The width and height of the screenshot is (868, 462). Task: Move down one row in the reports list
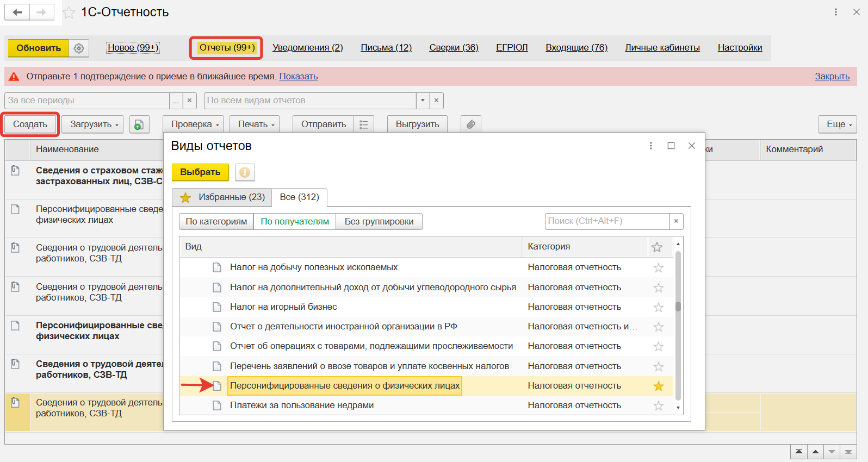tap(832, 452)
